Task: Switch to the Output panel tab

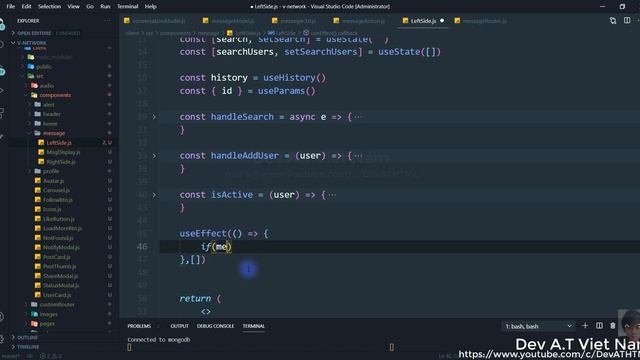Action: pos(179,326)
